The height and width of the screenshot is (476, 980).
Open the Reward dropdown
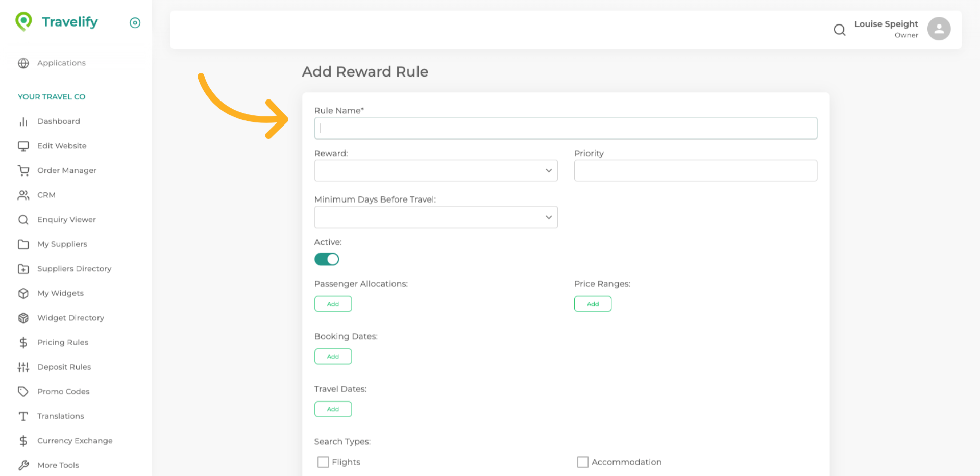(x=436, y=170)
